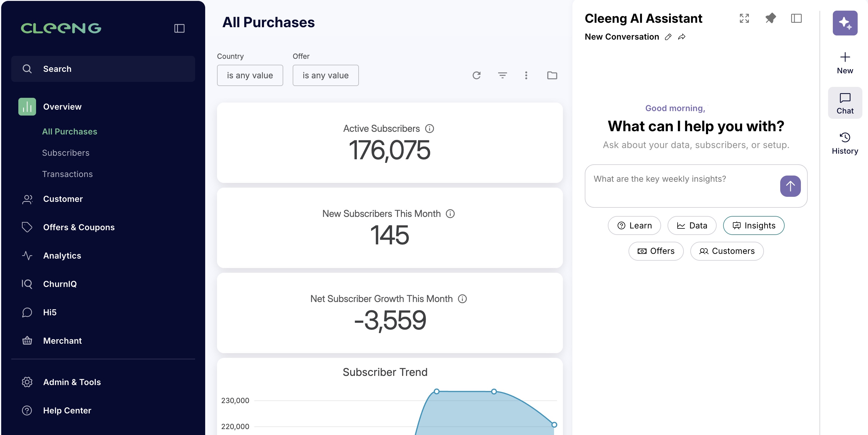Open the Country filter dropdown
Viewport: 868px width, 435px height.
250,75
